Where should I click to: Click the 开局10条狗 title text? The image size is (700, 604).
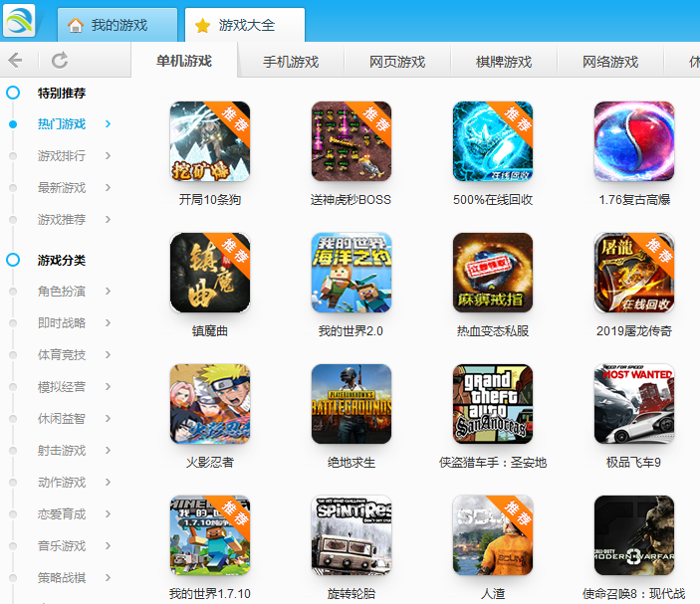[x=210, y=199]
